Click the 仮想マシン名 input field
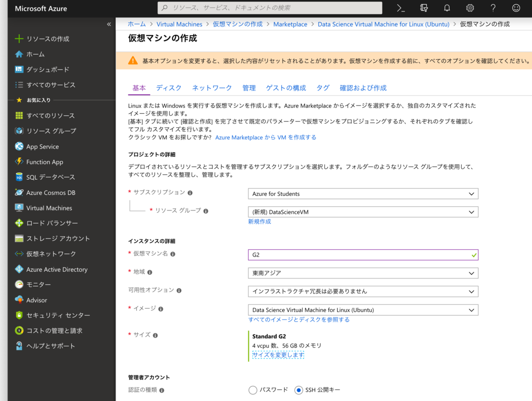Viewport: 532px width, 401px height. pyautogui.click(x=363, y=255)
